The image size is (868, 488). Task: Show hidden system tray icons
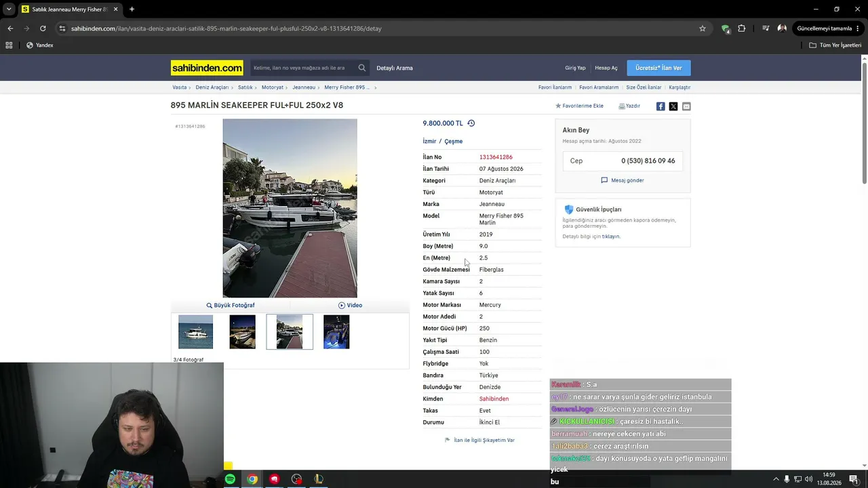coord(776,479)
